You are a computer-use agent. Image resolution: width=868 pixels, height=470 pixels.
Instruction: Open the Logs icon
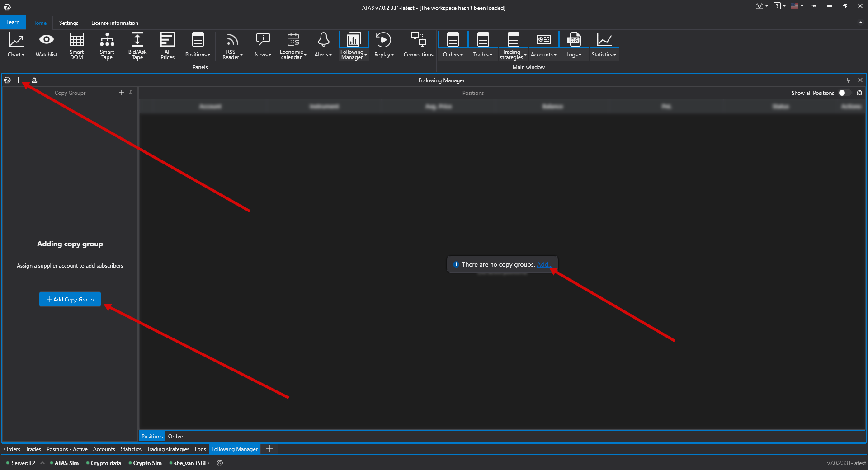pyautogui.click(x=574, y=40)
